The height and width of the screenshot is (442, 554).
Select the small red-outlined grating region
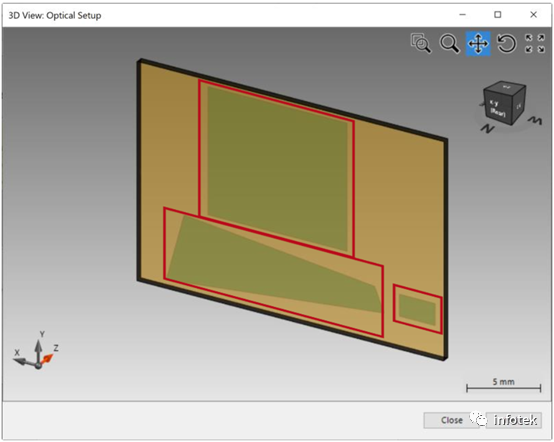418,309
